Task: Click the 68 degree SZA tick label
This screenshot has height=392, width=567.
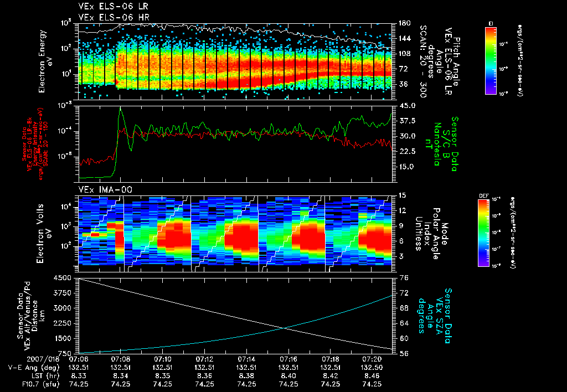Action: coord(404,308)
